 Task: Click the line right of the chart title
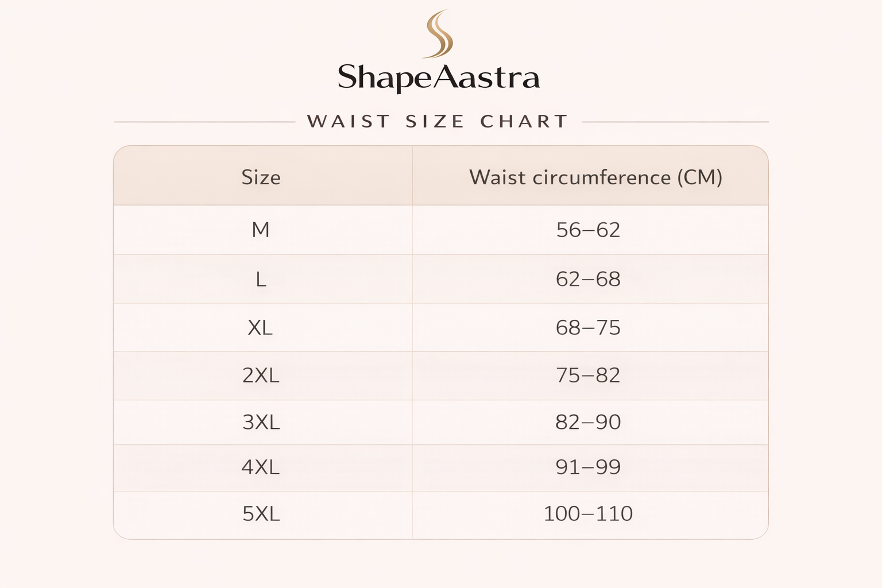point(675,122)
